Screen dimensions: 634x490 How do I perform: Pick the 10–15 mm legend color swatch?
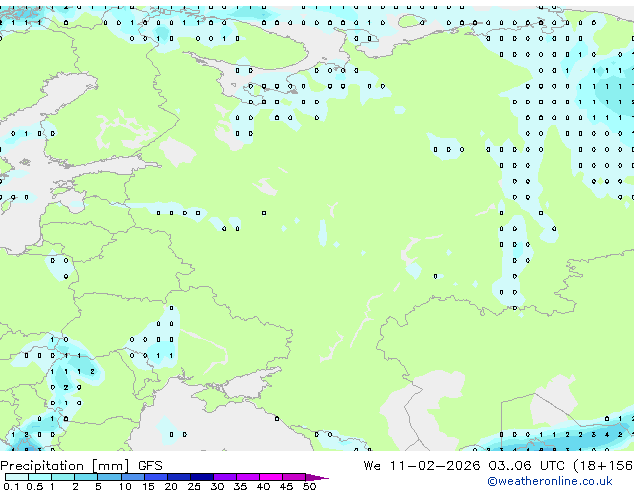pyautogui.click(x=132, y=477)
